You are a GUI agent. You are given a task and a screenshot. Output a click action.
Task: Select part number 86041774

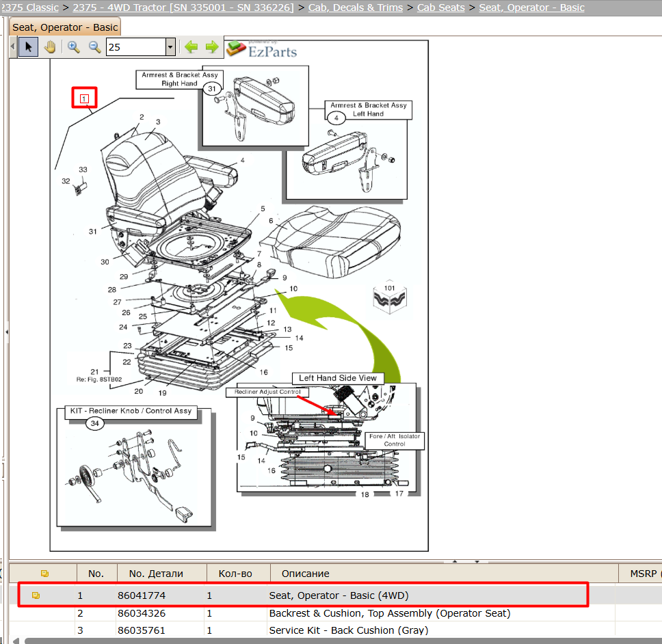[142, 595]
